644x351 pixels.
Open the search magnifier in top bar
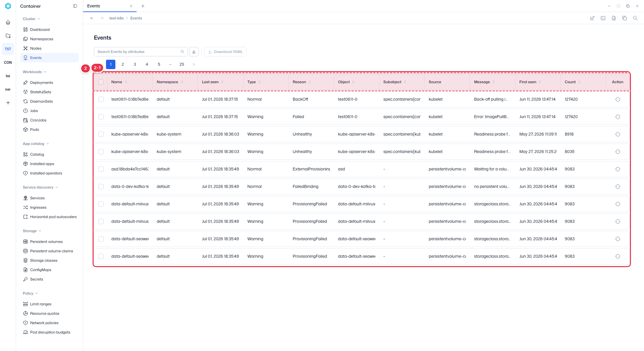coord(635,18)
